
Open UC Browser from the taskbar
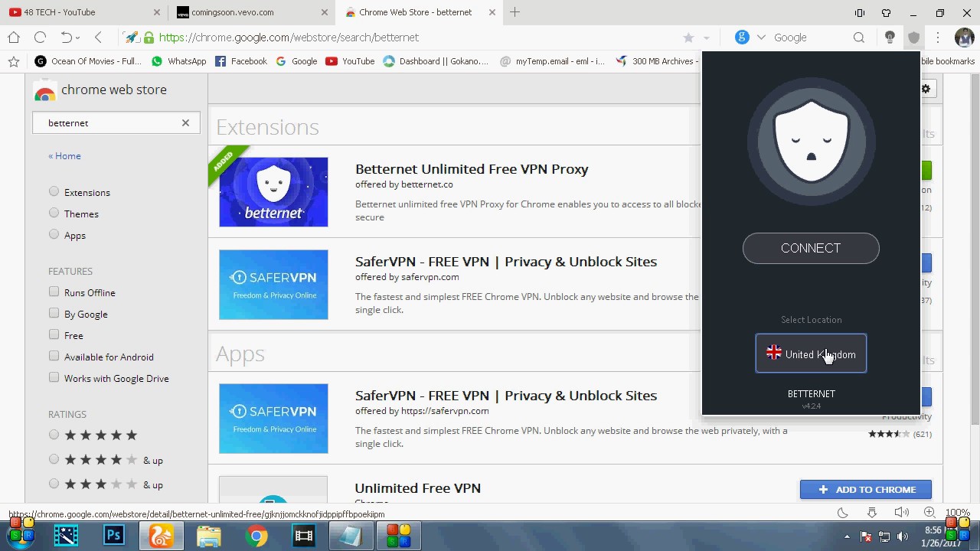tap(162, 536)
